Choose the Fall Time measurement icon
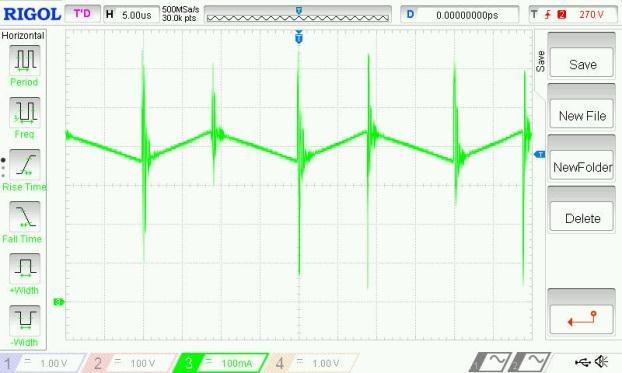This screenshot has height=373, width=622. (25, 216)
